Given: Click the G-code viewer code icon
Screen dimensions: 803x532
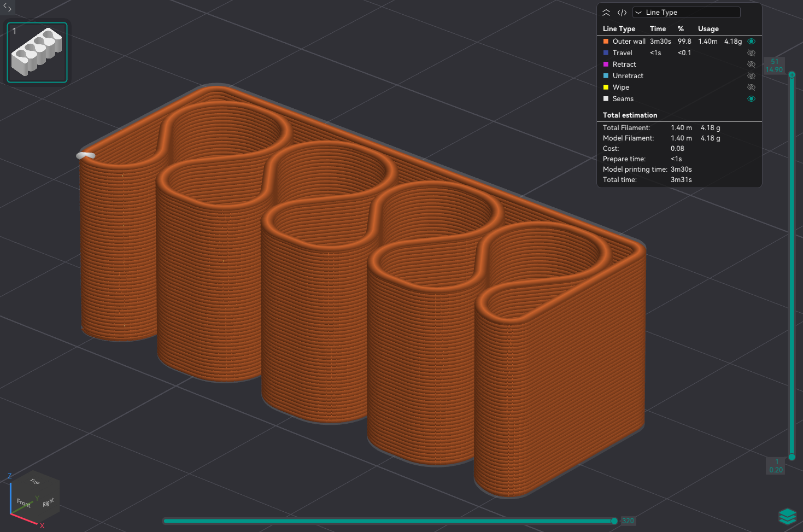Looking at the screenshot, I should point(622,13).
